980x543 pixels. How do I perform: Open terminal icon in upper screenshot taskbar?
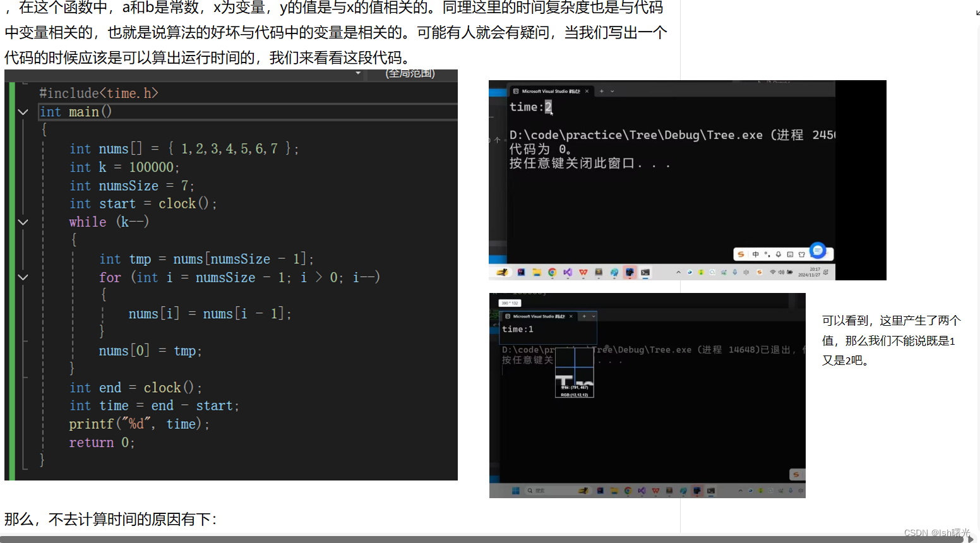[645, 272]
